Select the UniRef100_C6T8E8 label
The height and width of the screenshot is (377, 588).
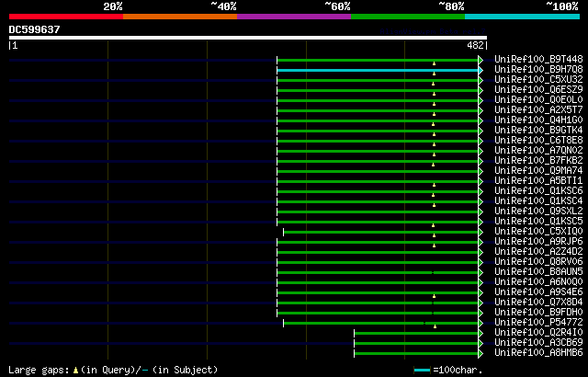pos(538,141)
